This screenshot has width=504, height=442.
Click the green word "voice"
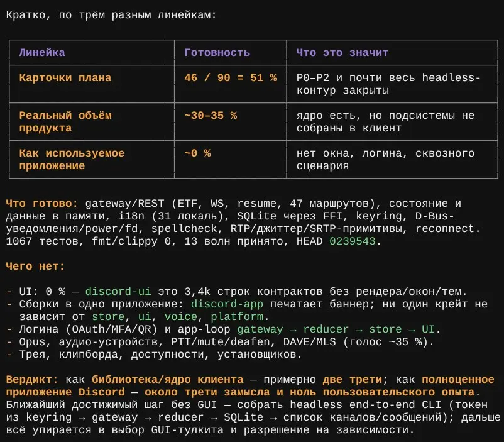click(x=180, y=316)
